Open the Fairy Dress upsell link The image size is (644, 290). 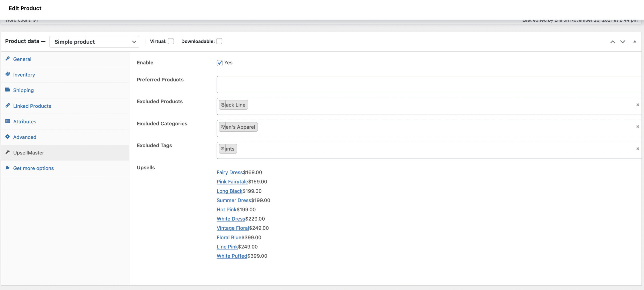pos(230,172)
